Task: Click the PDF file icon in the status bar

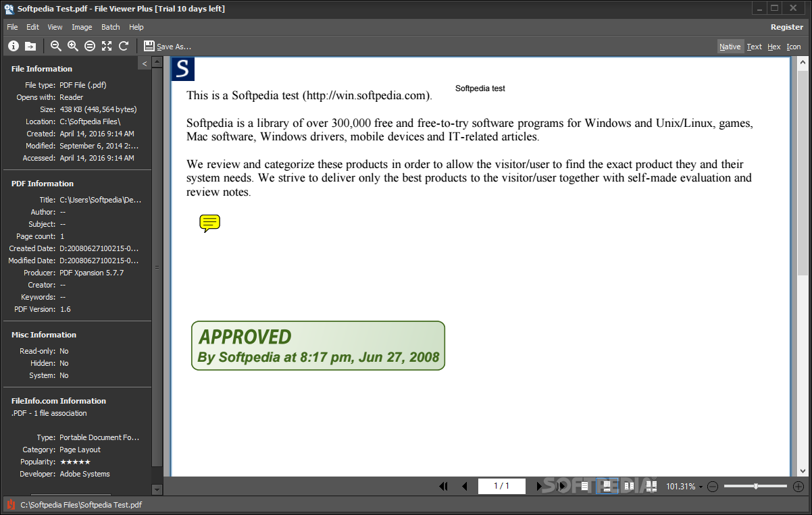Action: coord(10,504)
